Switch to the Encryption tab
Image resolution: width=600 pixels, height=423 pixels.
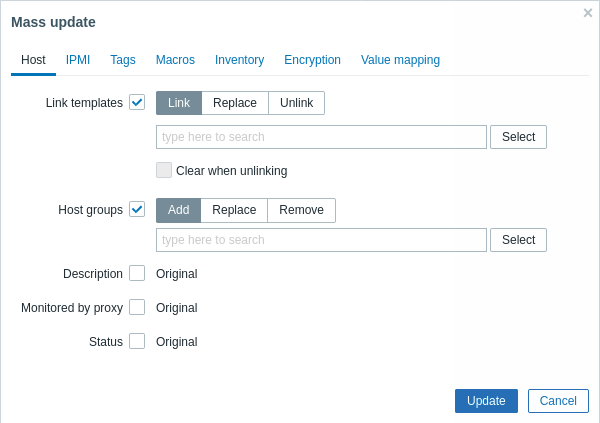[x=312, y=60]
